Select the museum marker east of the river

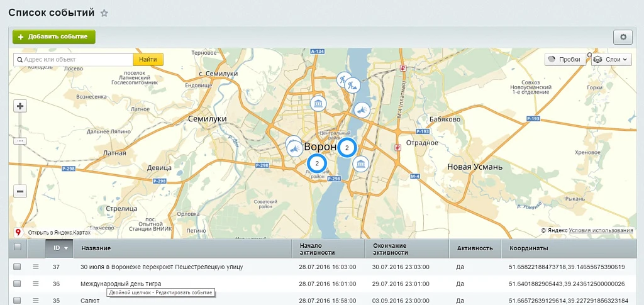coord(360,164)
